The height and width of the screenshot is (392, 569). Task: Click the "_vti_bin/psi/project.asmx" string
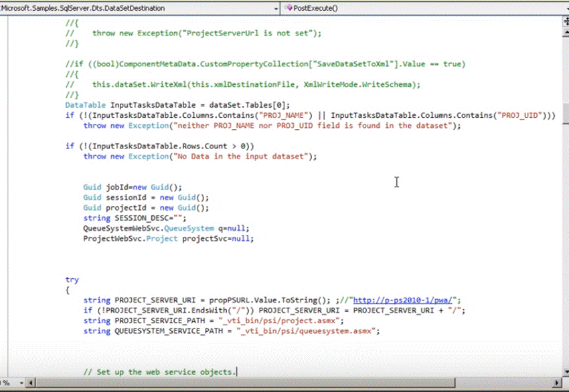(x=278, y=321)
